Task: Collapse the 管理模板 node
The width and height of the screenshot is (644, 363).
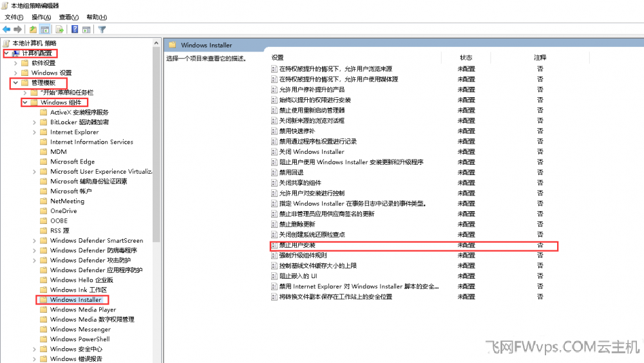Action: tap(15, 82)
